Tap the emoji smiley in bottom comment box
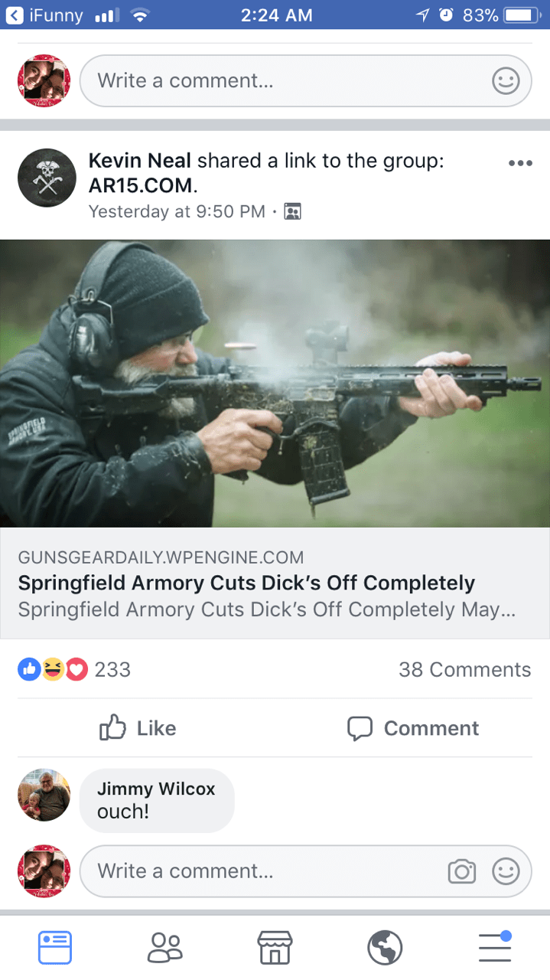 click(x=506, y=871)
